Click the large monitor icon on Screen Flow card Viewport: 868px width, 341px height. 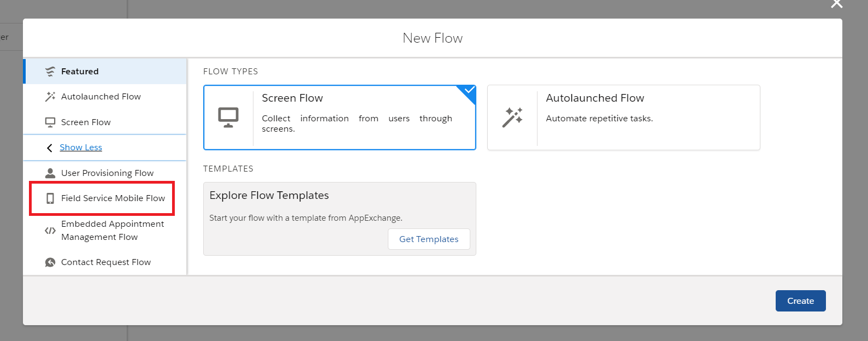coord(228,117)
